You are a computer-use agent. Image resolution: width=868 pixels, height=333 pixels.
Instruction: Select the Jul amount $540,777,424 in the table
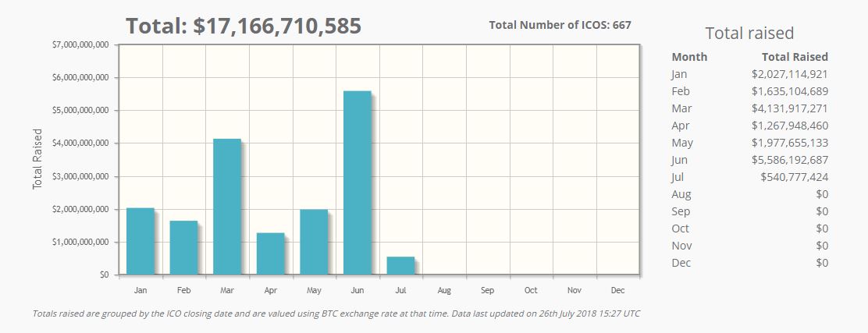pos(794,177)
